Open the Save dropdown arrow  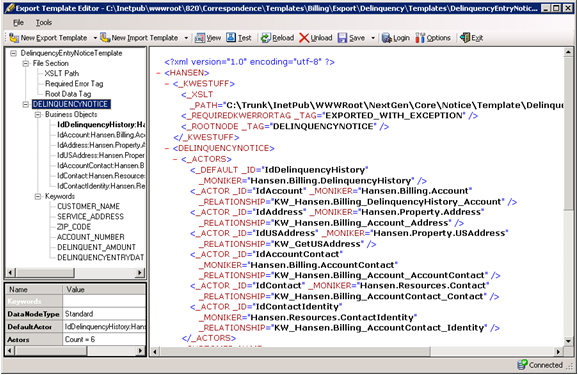click(x=373, y=38)
